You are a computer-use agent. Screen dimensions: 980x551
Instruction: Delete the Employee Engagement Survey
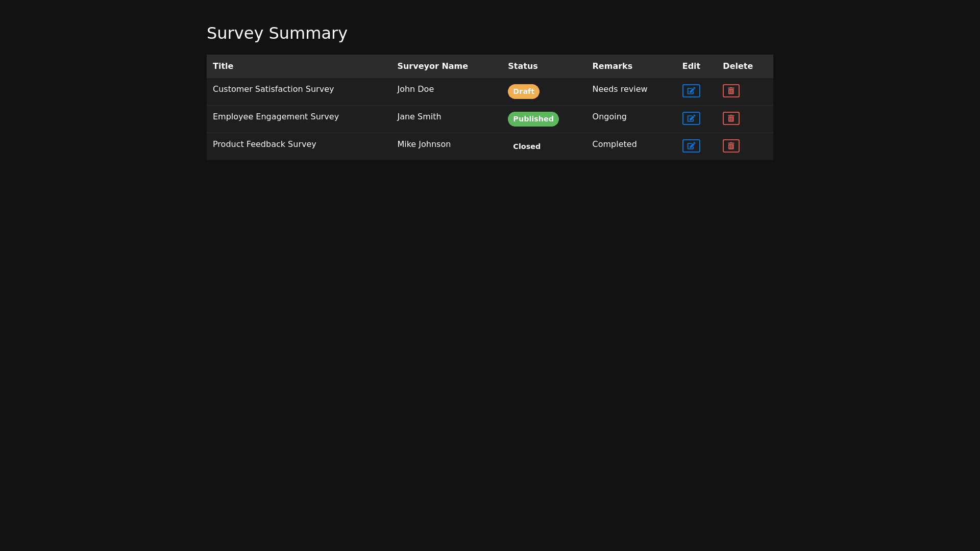point(731,118)
